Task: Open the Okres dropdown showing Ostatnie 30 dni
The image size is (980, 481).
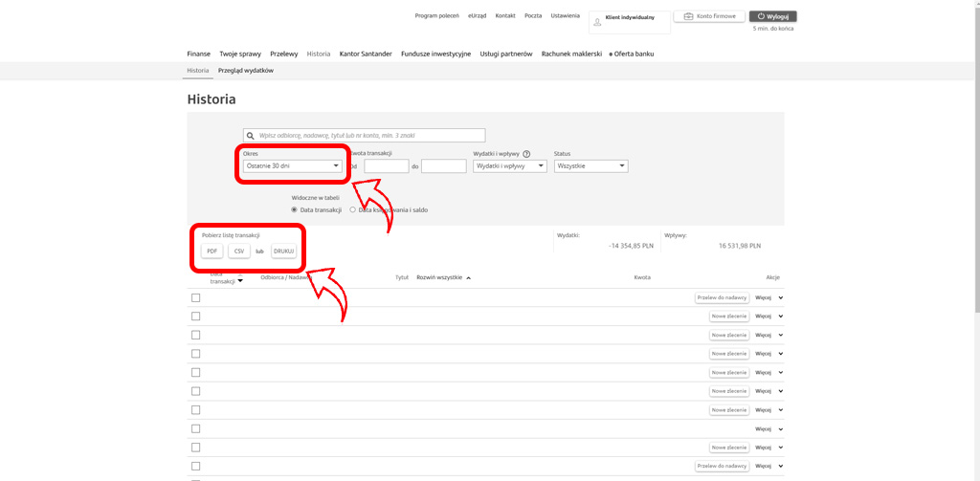Action: (292, 166)
